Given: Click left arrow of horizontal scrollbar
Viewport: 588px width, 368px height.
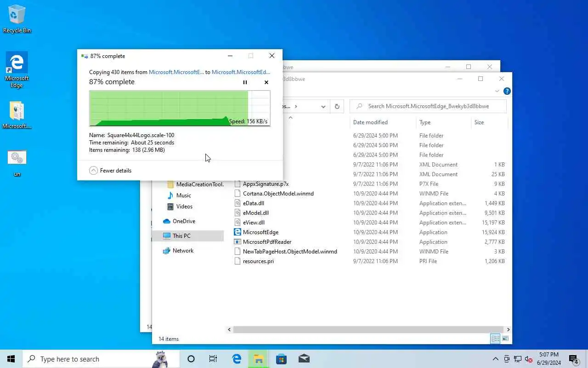Looking at the screenshot, I should click(230, 329).
